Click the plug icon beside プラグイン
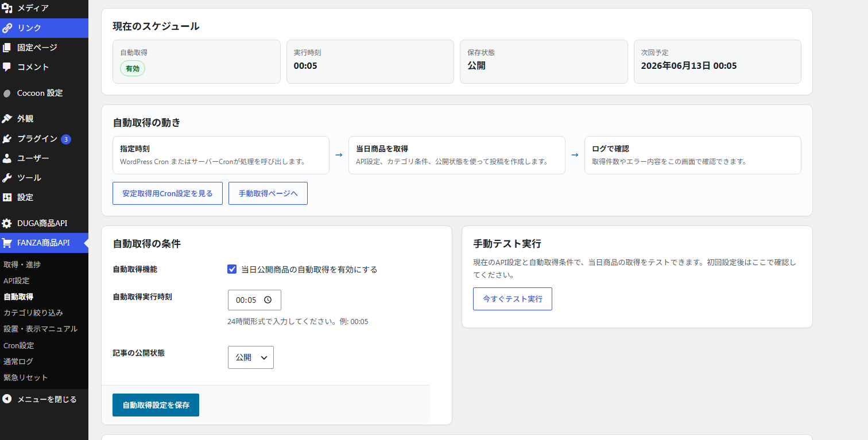This screenshot has height=440, width=868. [7, 139]
